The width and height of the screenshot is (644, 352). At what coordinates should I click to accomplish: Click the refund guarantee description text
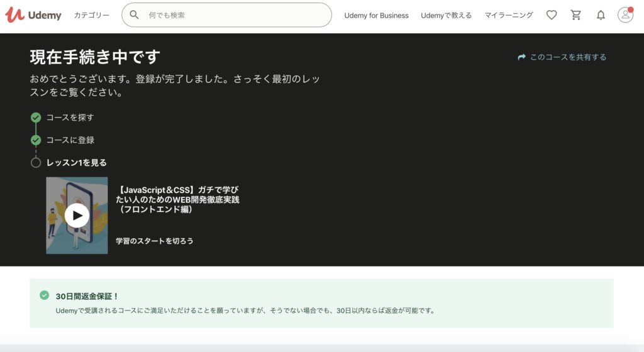[x=246, y=311]
